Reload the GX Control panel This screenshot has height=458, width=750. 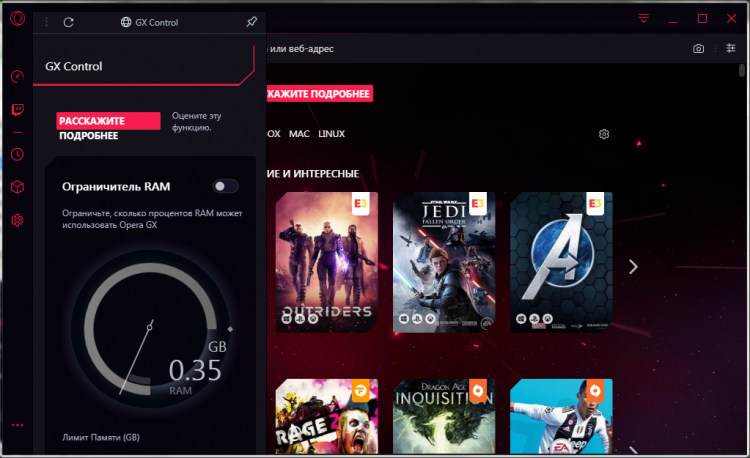[68, 21]
